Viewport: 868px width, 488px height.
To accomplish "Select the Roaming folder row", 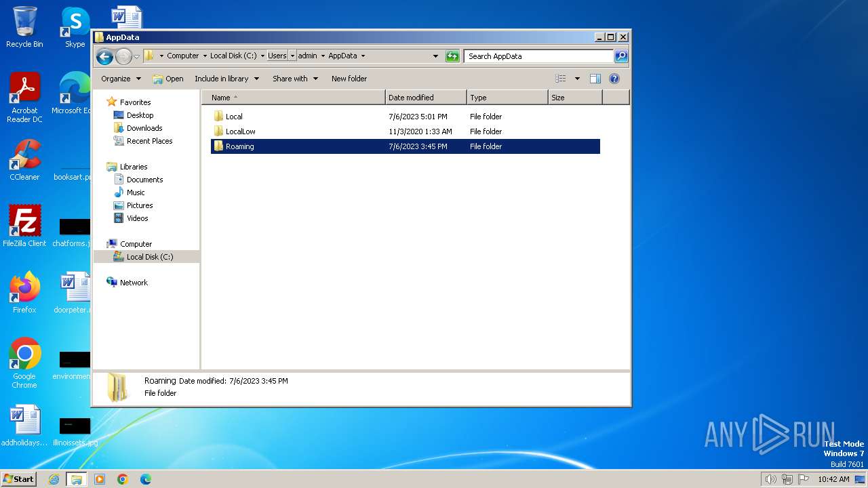I will pos(406,146).
